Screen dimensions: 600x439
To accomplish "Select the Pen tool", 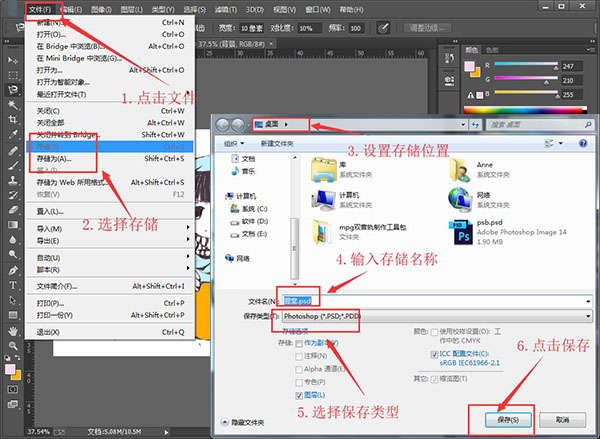I will [13, 270].
